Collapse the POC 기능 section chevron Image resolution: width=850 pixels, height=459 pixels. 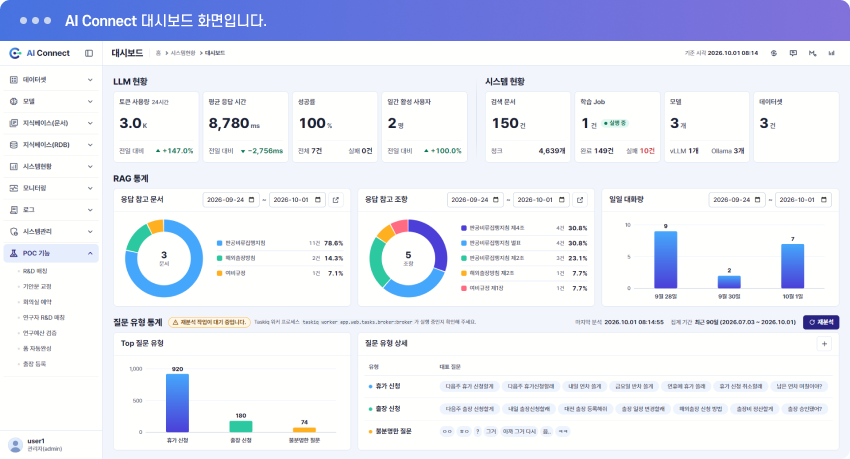pos(90,253)
